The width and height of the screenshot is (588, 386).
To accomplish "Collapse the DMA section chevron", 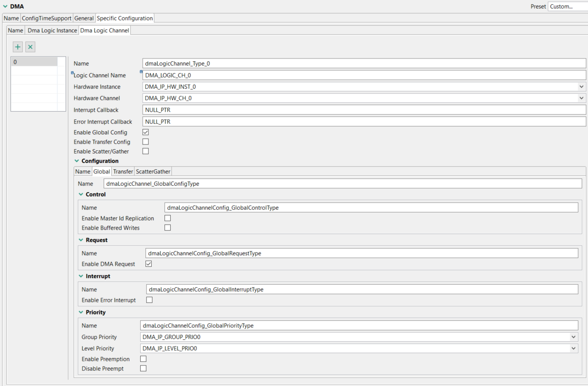I will click(5, 6).
